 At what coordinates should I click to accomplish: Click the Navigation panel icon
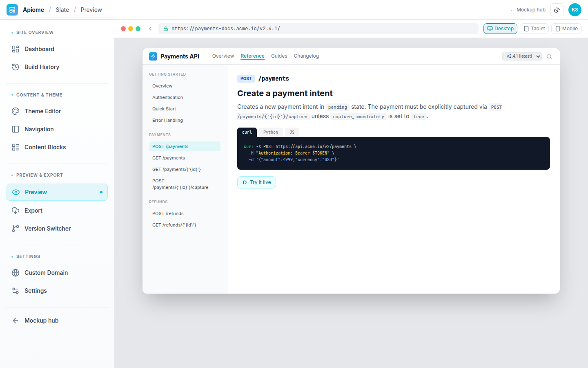tap(16, 129)
